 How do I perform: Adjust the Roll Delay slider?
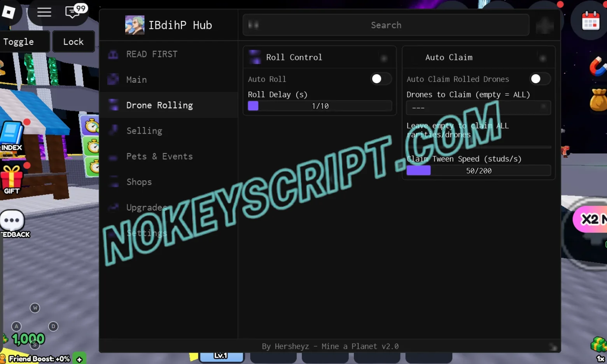coord(320,106)
